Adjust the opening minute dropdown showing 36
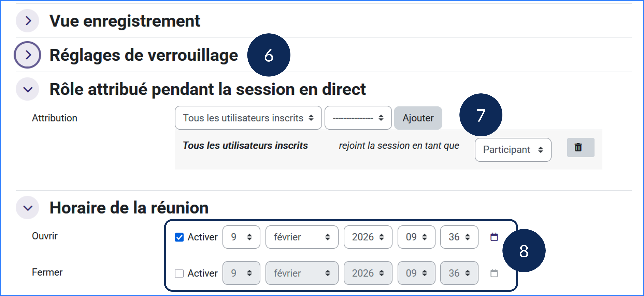The width and height of the screenshot is (644, 296). click(459, 237)
